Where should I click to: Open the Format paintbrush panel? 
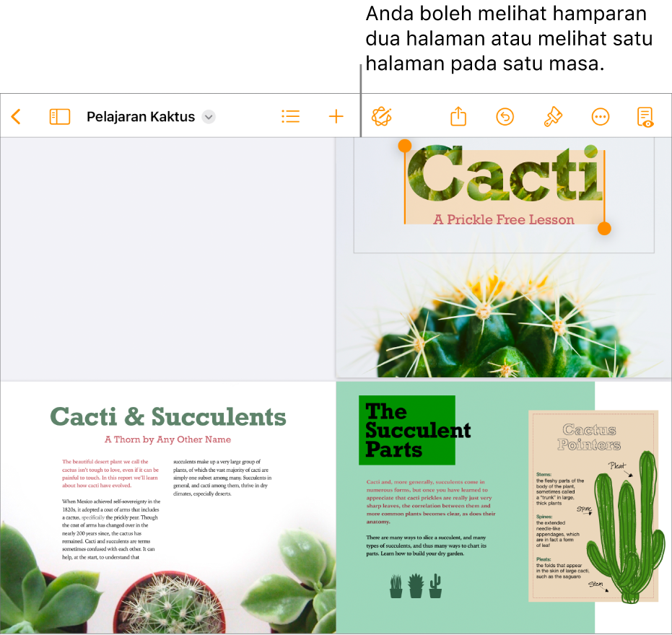(x=553, y=117)
